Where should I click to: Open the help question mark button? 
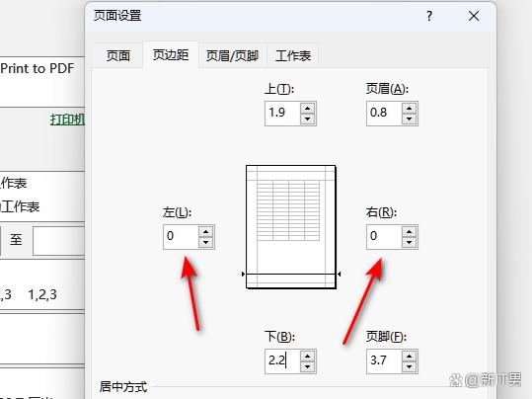(x=429, y=16)
